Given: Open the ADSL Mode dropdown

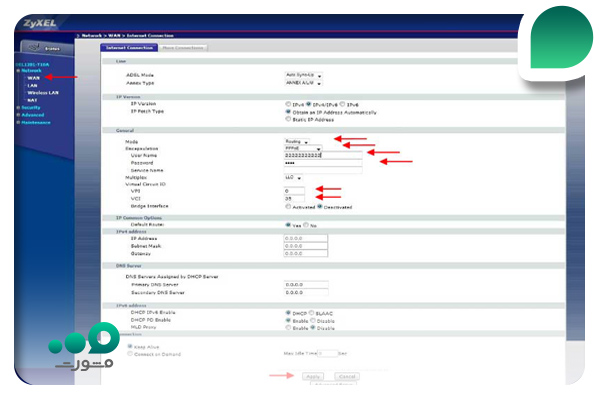Looking at the screenshot, I should tap(303, 75).
